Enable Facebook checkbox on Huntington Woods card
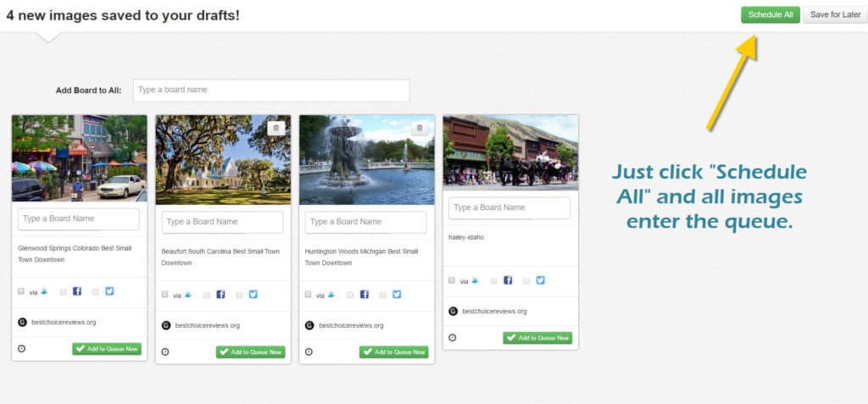This screenshot has height=404, width=868. point(350,295)
